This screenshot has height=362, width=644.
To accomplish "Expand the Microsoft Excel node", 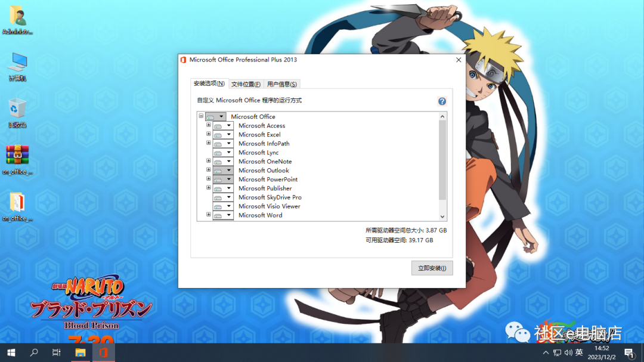I will [x=209, y=134].
